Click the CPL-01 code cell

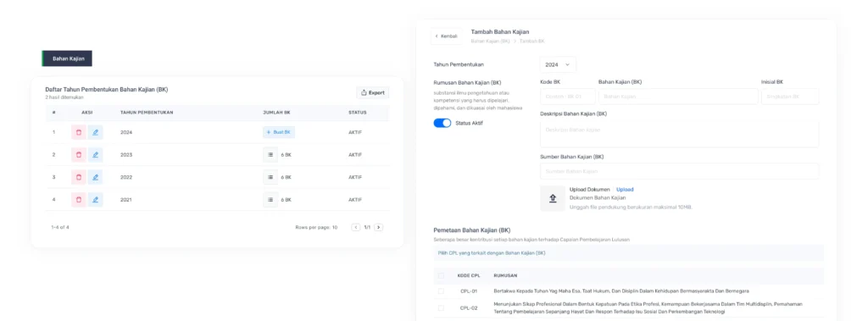469,291
